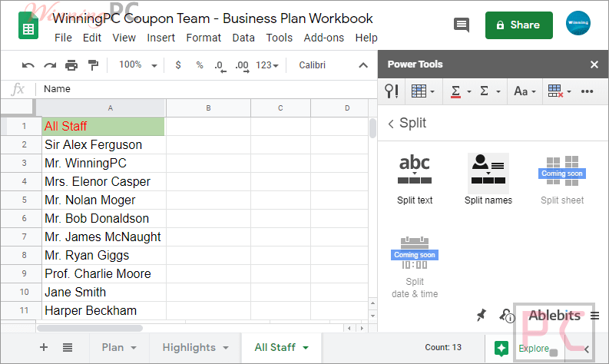This screenshot has height=364, width=609.
Task: Select the Sir Alex Ferguson cell
Action: (x=104, y=145)
